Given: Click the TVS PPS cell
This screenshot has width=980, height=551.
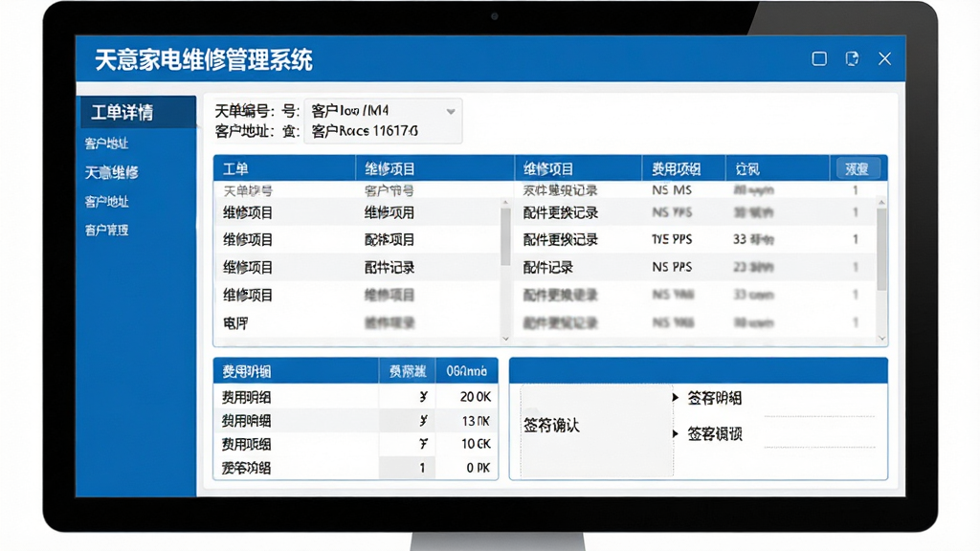Looking at the screenshot, I should (x=672, y=239).
